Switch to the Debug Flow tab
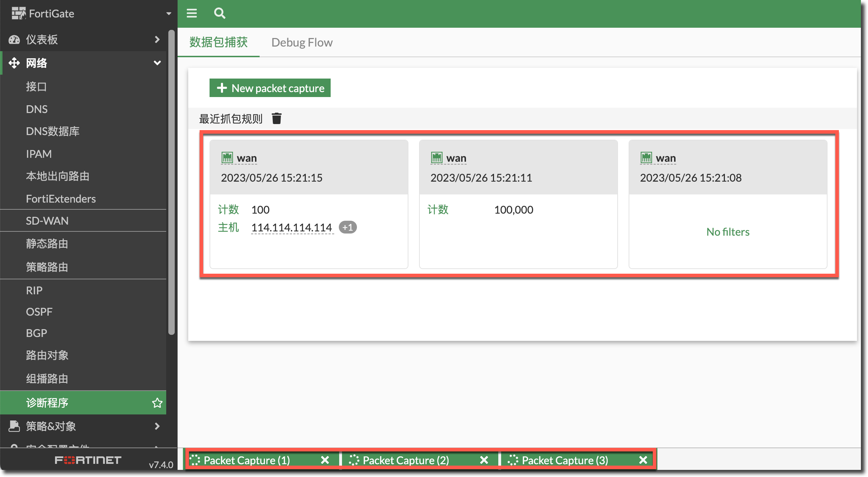Viewport: 868px width, 477px height. point(302,42)
